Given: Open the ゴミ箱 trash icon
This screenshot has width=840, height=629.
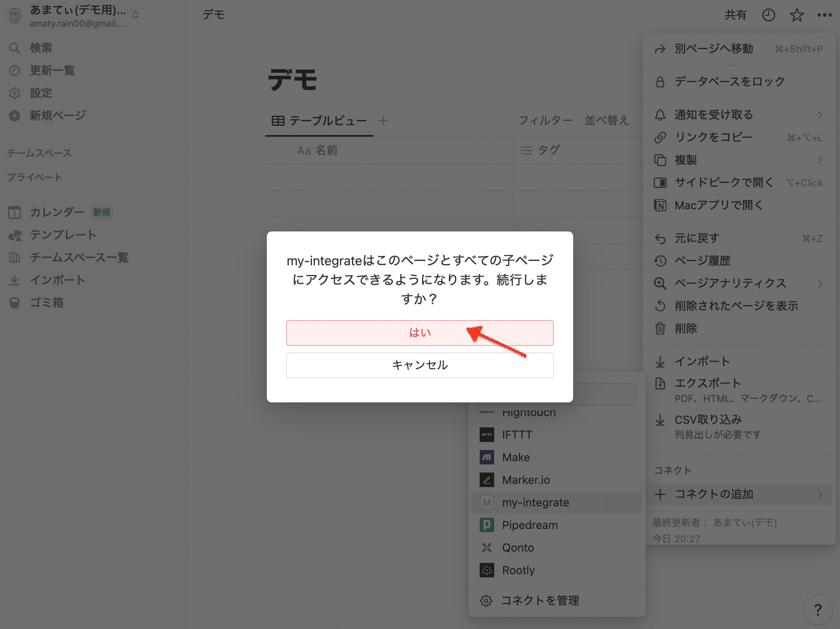Looking at the screenshot, I should (15, 303).
